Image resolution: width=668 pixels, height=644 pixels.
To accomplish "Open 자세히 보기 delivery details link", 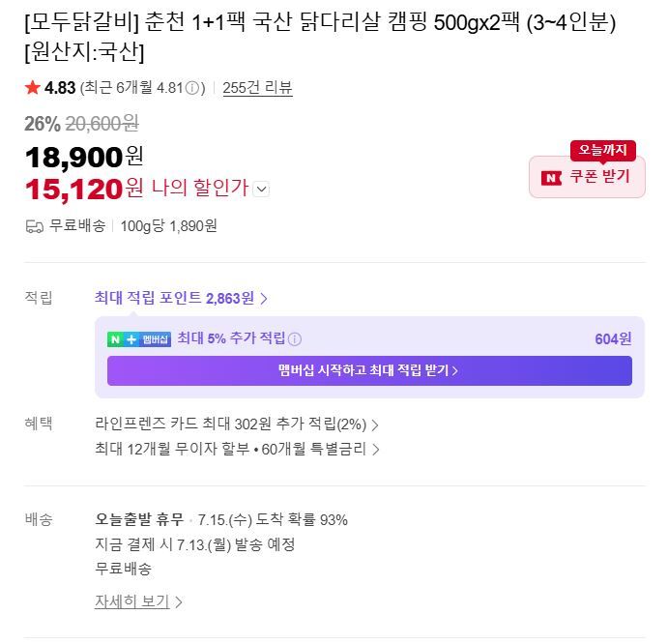I will tap(138, 601).
